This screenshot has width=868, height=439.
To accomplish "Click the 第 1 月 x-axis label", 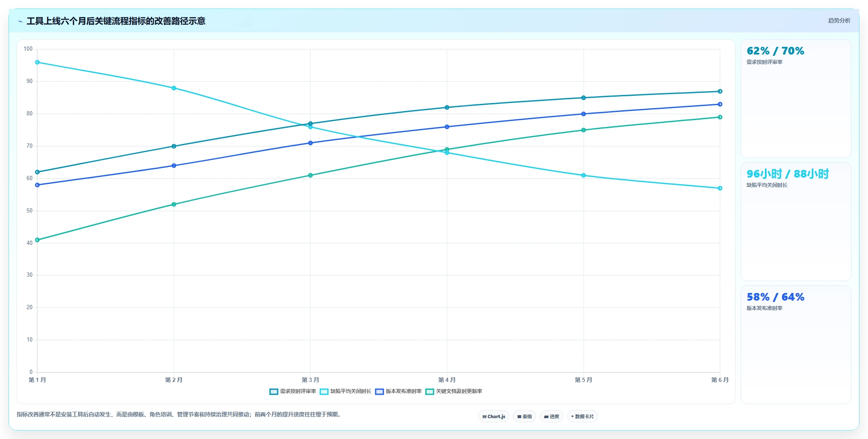I will [x=37, y=380].
